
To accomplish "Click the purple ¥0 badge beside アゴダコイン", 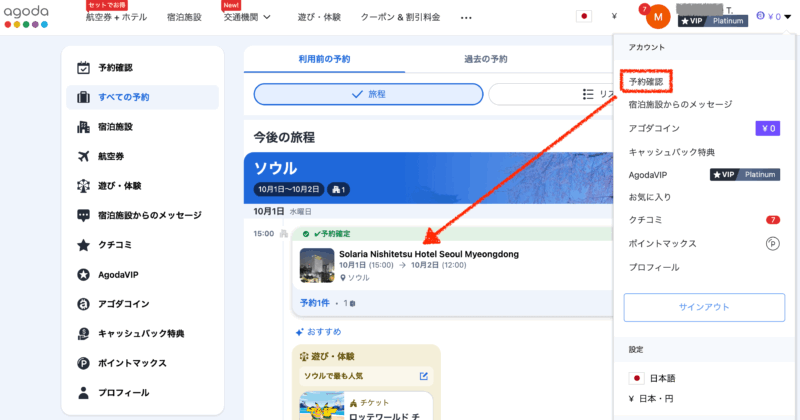I will pos(768,128).
